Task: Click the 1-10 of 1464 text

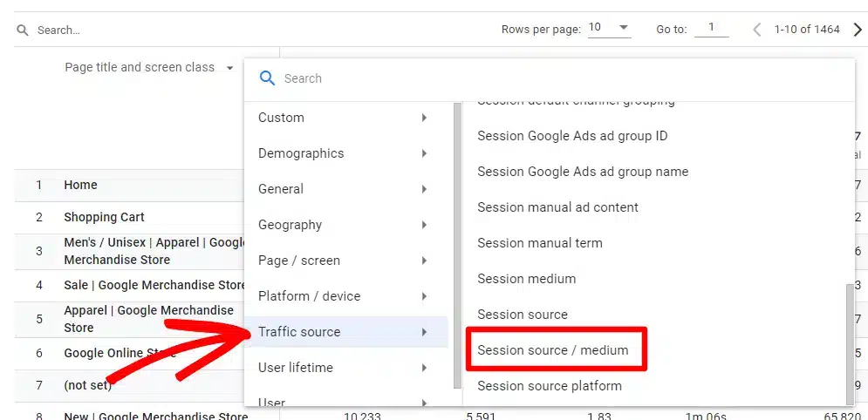Action: pos(807,30)
